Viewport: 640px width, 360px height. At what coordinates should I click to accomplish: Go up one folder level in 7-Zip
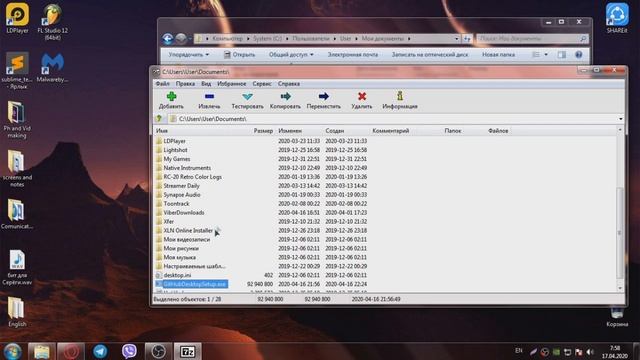click(160, 119)
